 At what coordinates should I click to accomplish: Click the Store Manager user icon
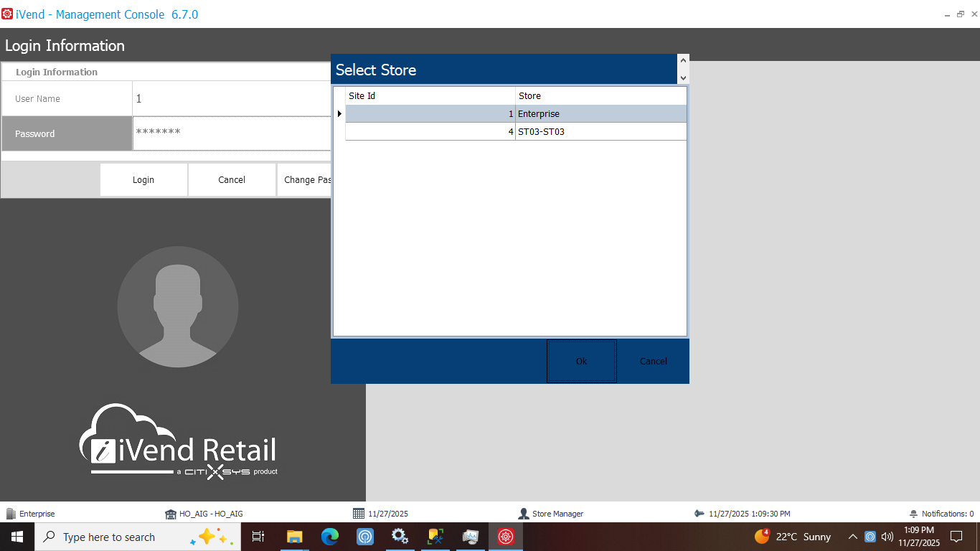(x=524, y=514)
